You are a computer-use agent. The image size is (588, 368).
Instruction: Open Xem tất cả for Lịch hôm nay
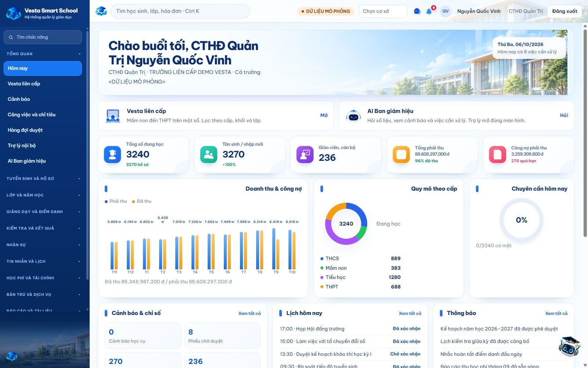(x=410, y=314)
